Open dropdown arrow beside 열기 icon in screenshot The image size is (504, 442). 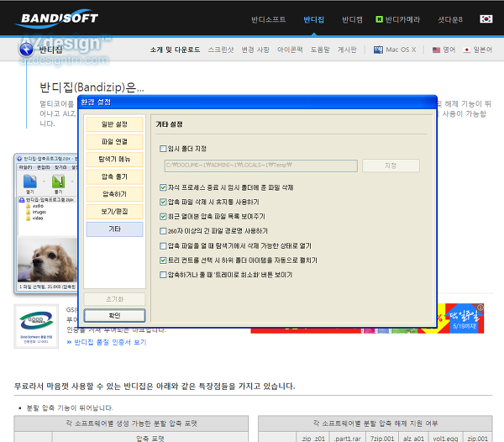(x=44, y=182)
